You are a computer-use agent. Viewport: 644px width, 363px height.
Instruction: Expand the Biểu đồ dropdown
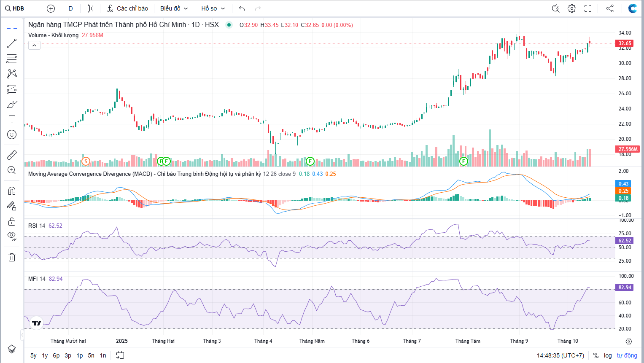point(174,8)
